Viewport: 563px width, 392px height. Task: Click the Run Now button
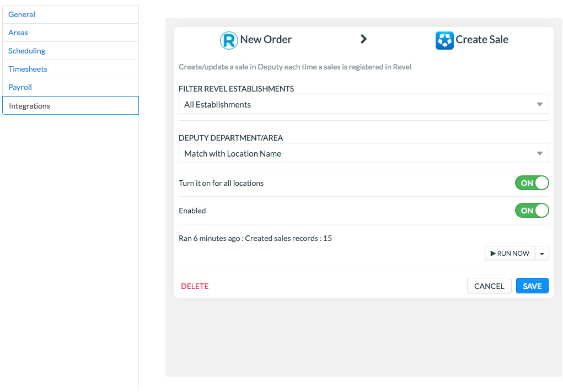pos(510,254)
